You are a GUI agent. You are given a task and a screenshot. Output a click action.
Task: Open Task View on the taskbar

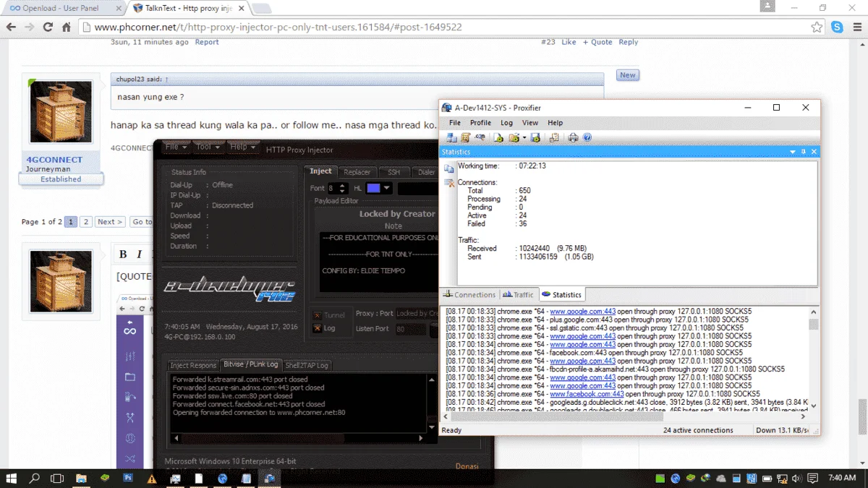click(x=57, y=478)
